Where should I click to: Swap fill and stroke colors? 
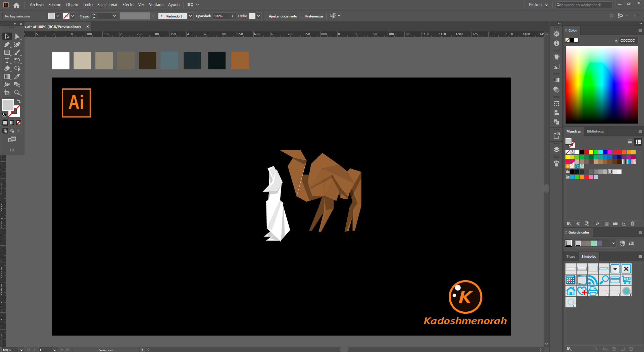[19, 101]
